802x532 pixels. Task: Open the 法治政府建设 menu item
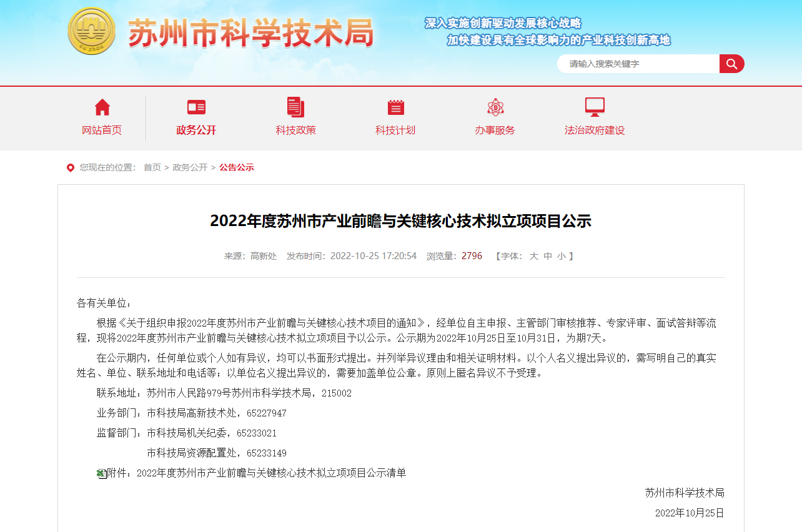(x=595, y=130)
